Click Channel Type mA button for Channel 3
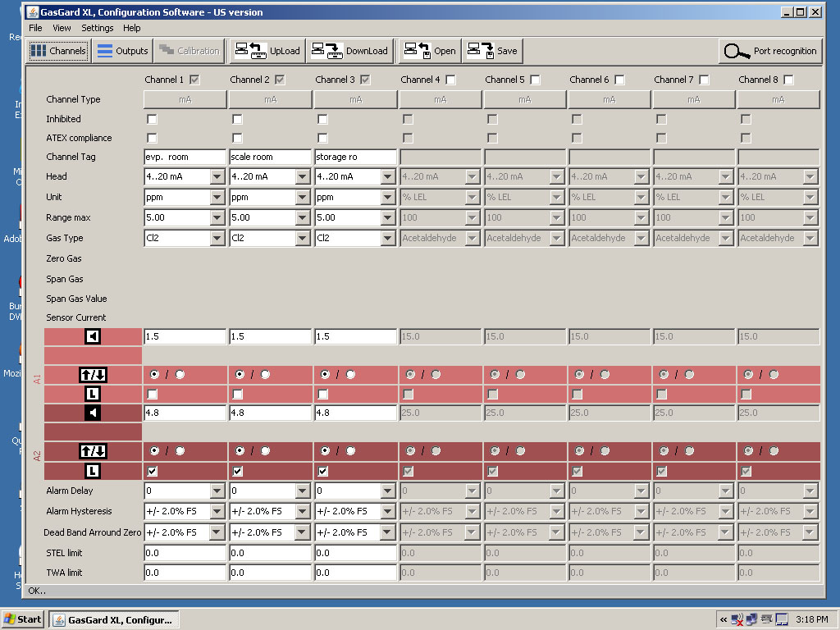840x630 pixels. pos(356,99)
